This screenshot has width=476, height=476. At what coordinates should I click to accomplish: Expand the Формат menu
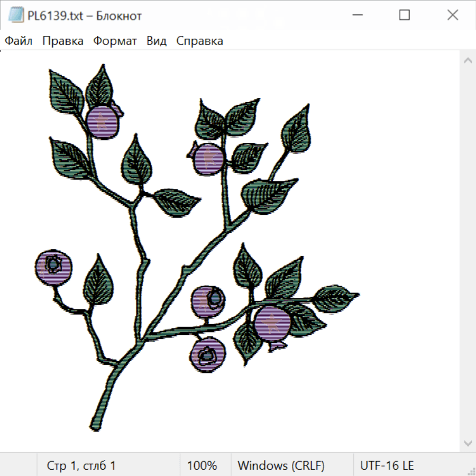(115, 41)
